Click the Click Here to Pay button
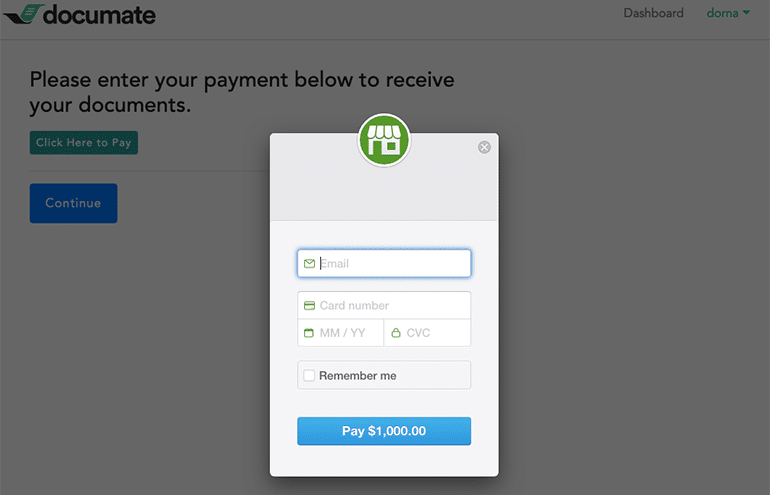Viewport: 770px width, 495px height. (x=83, y=143)
